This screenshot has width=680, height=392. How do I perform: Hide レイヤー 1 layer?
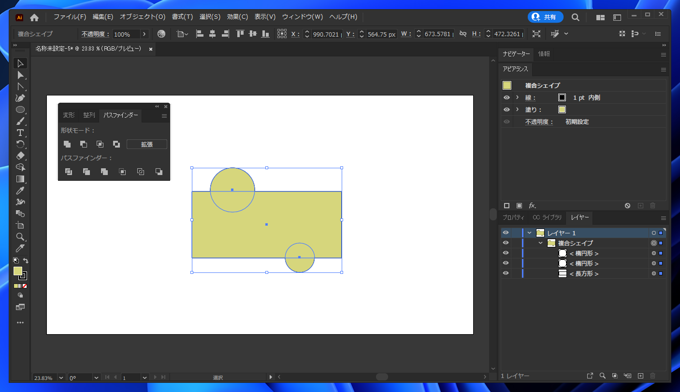pos(506,233)
